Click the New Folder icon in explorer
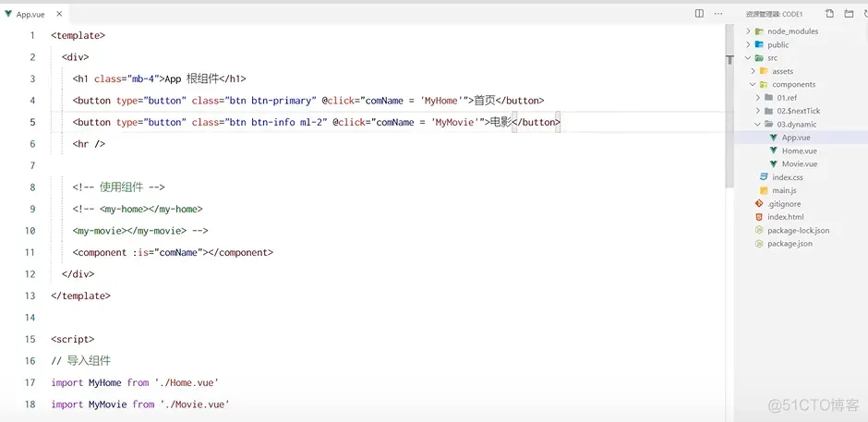This screenshot has width=868, height=422. click(849, 14)
